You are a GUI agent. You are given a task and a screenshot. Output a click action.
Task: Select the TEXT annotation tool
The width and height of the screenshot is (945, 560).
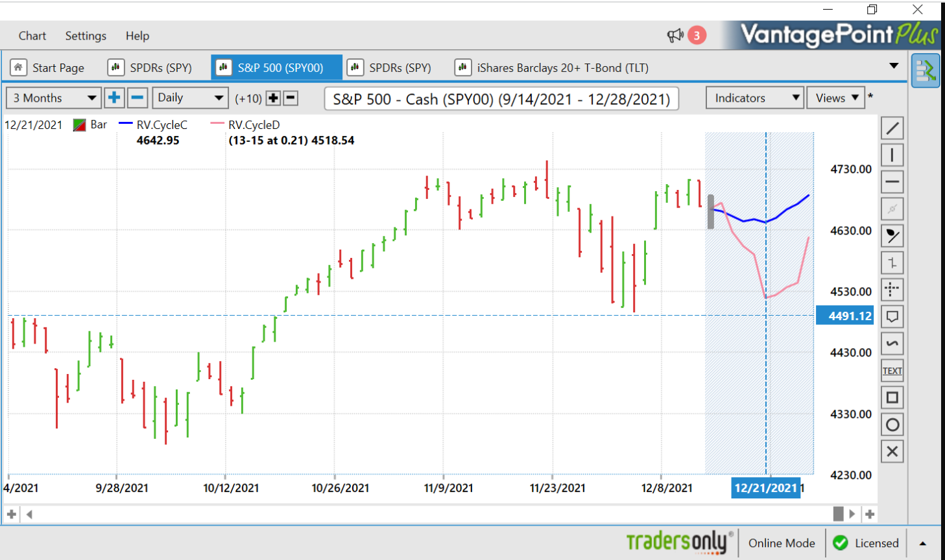tap(892, 371)
